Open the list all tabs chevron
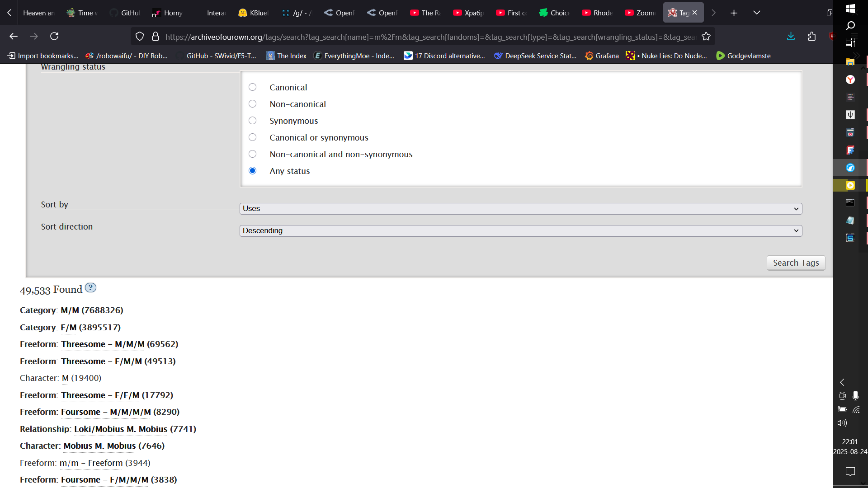The height and width of the screenshot is (488, 868). [756, 13]
